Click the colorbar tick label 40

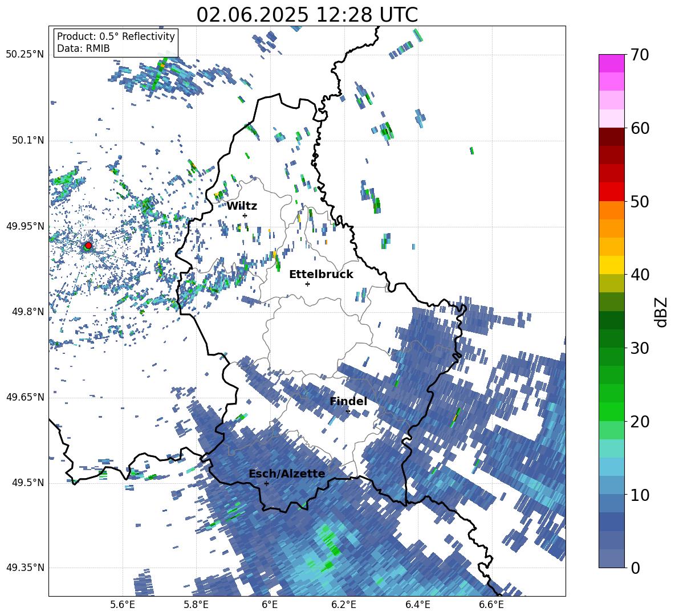tap(640, 275)
